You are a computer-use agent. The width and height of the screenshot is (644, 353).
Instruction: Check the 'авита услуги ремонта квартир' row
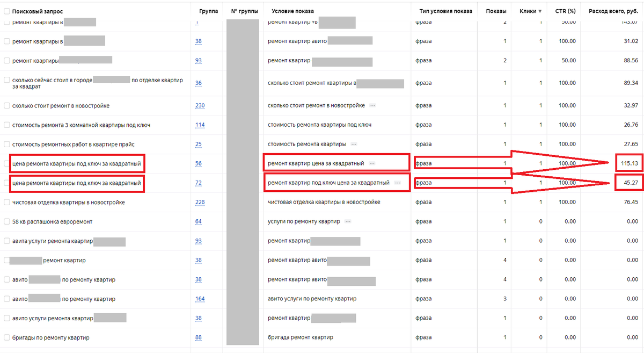[x=6, y=241]
